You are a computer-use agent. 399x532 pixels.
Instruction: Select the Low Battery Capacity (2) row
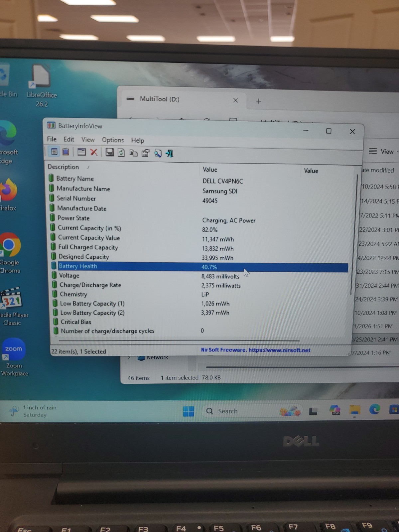pyautogui.click(x=200, y=313)
